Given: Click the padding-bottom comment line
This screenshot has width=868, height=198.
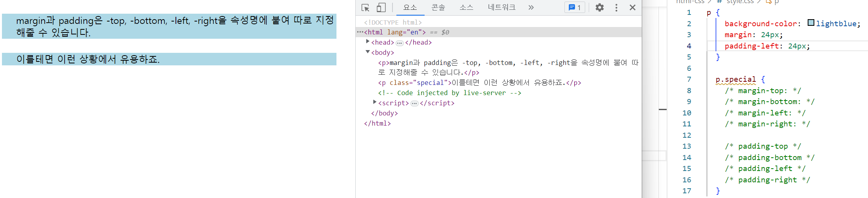Looking at the screenshot, I should 770,158.
